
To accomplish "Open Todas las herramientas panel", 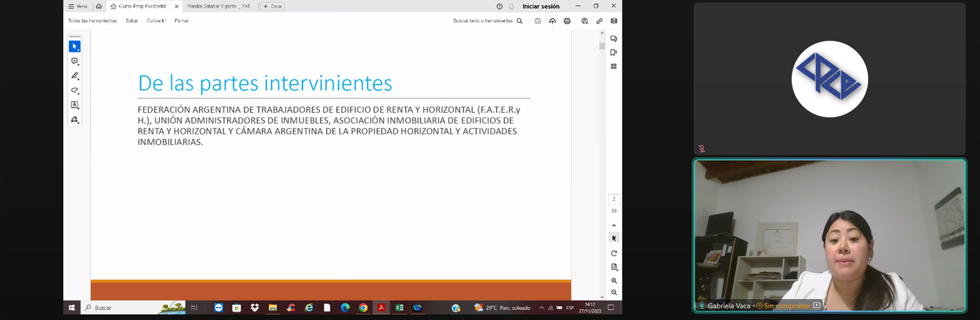I will click(92, 21).
